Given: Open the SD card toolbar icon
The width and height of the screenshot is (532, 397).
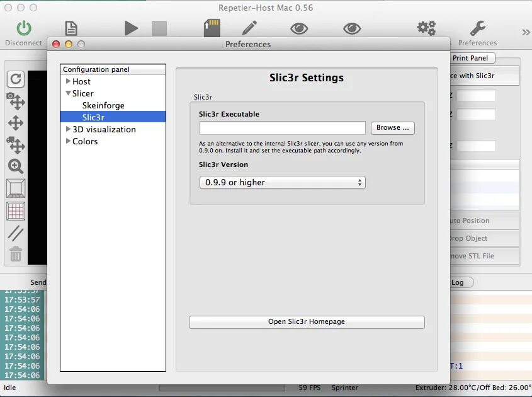Looking at the screenshot, I should [x=212, y=28].
